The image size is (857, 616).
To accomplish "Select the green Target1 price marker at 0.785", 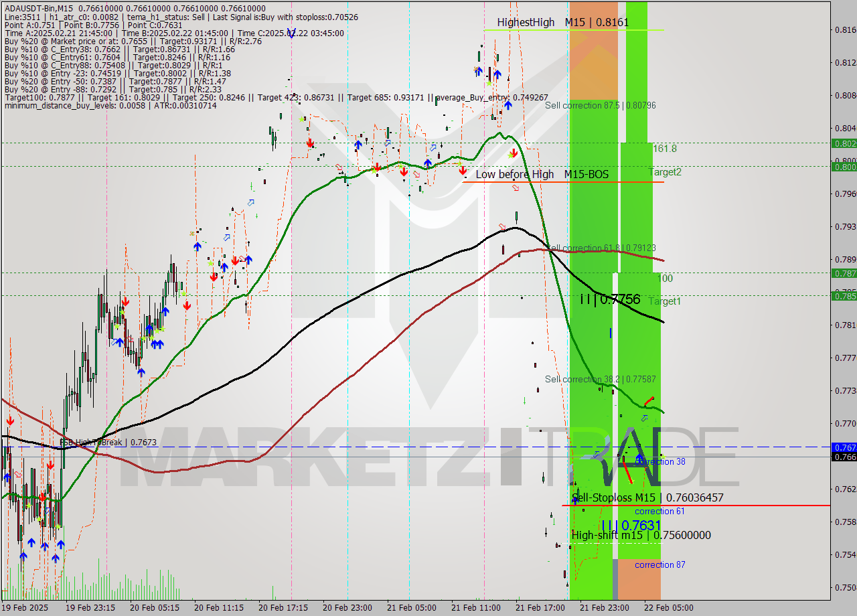I will click(842, 295).
